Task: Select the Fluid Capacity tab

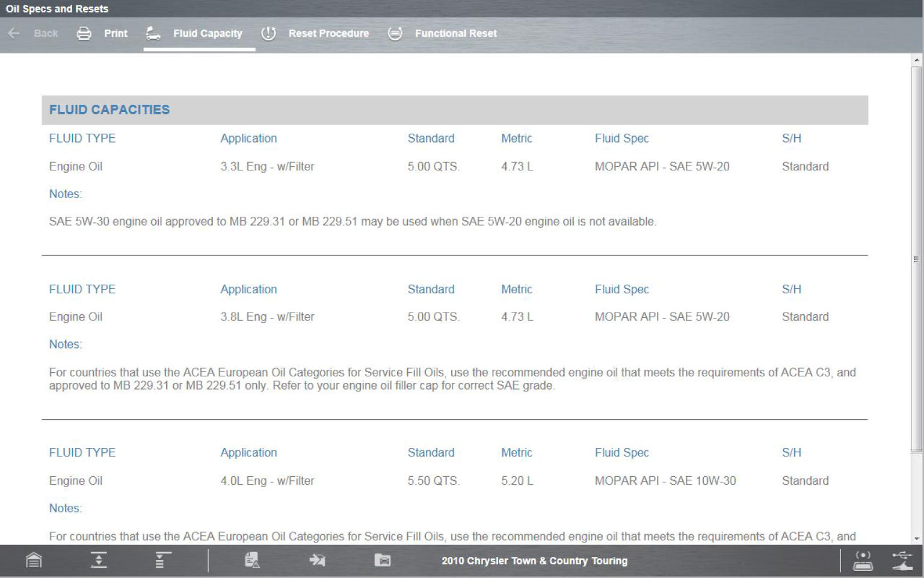Action: tap(208, 34)
